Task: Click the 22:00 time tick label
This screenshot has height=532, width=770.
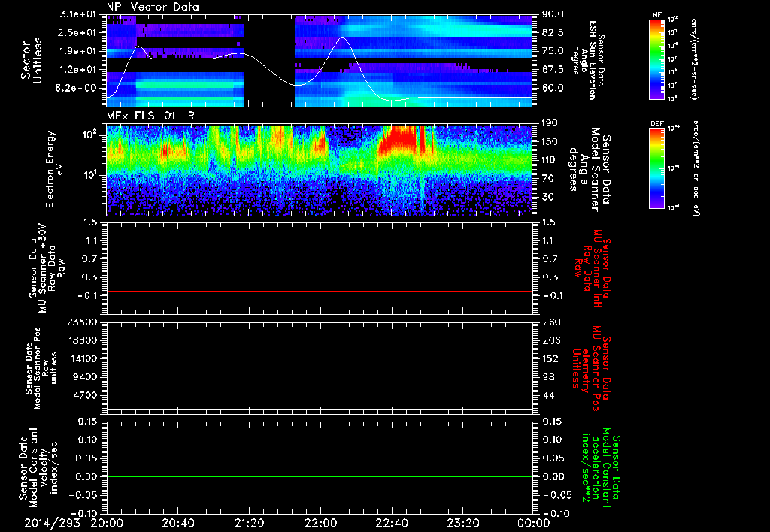Action: [x=321, y=523]
